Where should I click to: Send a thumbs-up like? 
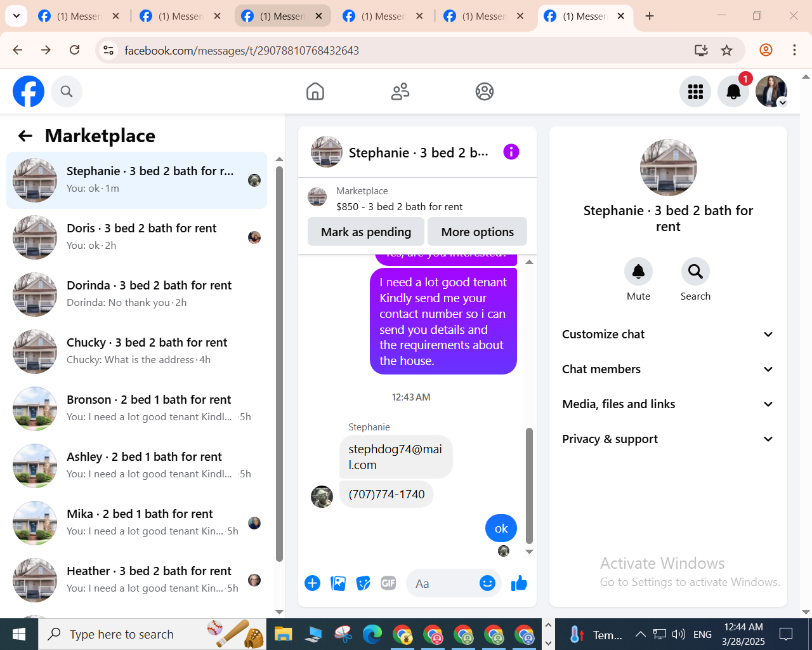pyautogui.click(x=519, y=583)
